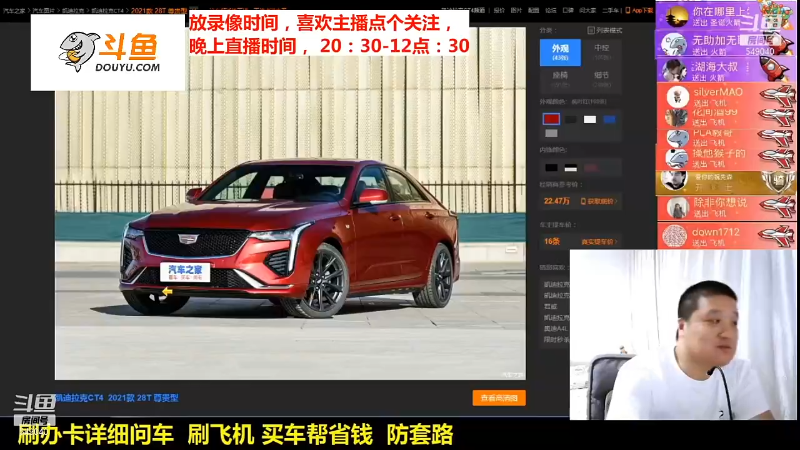Click the airplane gift icon beside silverMAO

[777, 96]
